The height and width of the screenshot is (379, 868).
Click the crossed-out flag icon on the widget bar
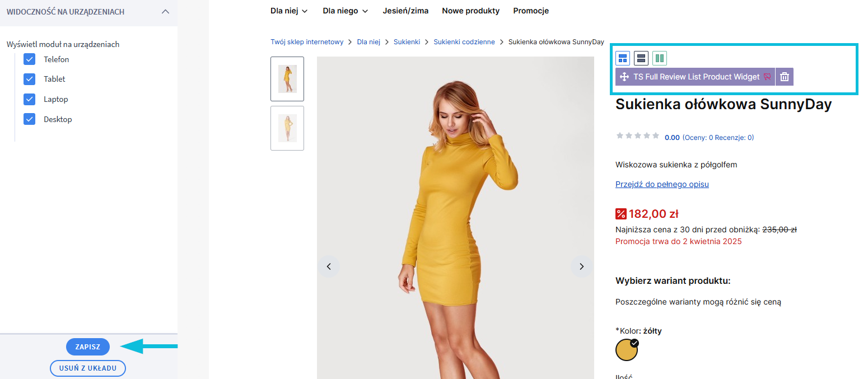[767, 77]
